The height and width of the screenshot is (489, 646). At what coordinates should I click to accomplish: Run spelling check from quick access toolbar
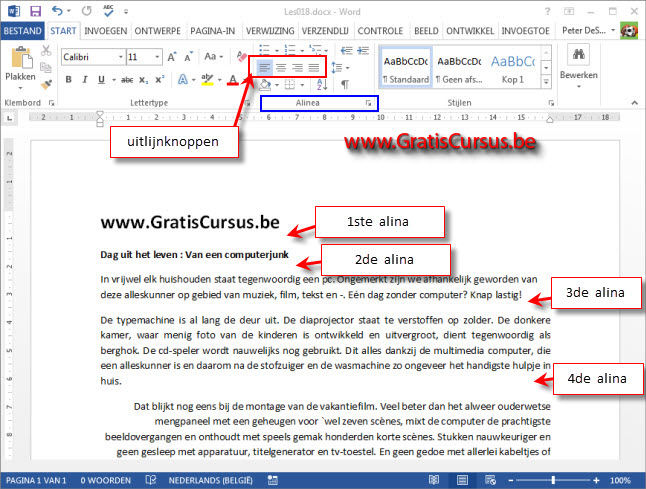tap(108, 11)
